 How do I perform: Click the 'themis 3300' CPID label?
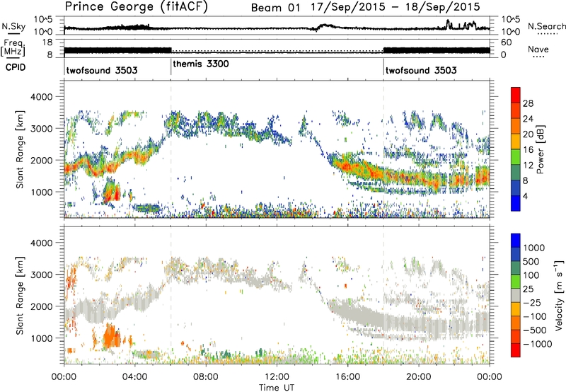[x=201, y=64]
